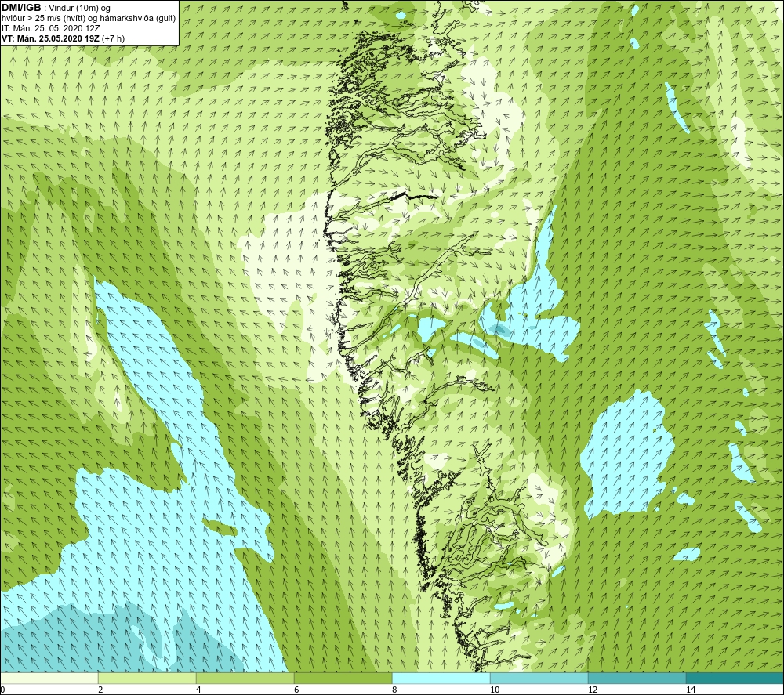Click the legend scale label '4'
The width and height of the screenshot is (784, 695).
coord(198,690)
